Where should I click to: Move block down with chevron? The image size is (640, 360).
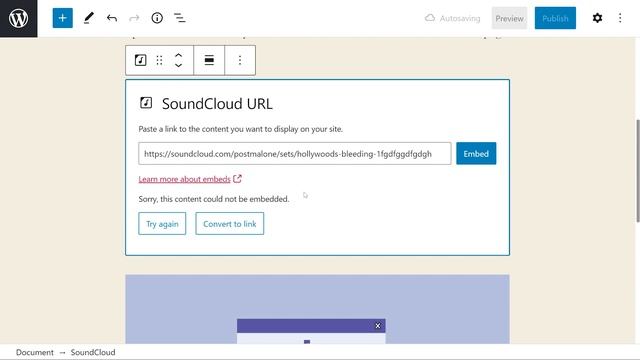(178, 65)
